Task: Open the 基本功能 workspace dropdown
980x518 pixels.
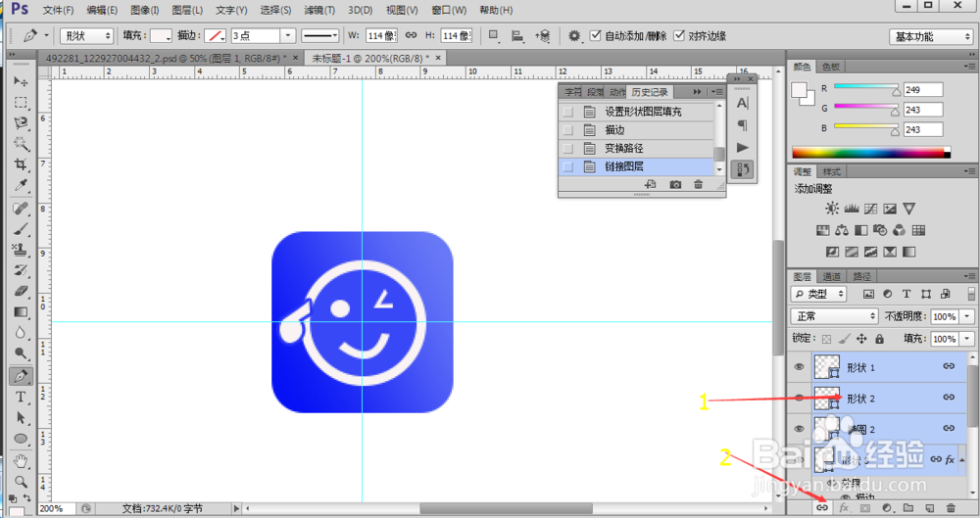Action: point(931,37)
